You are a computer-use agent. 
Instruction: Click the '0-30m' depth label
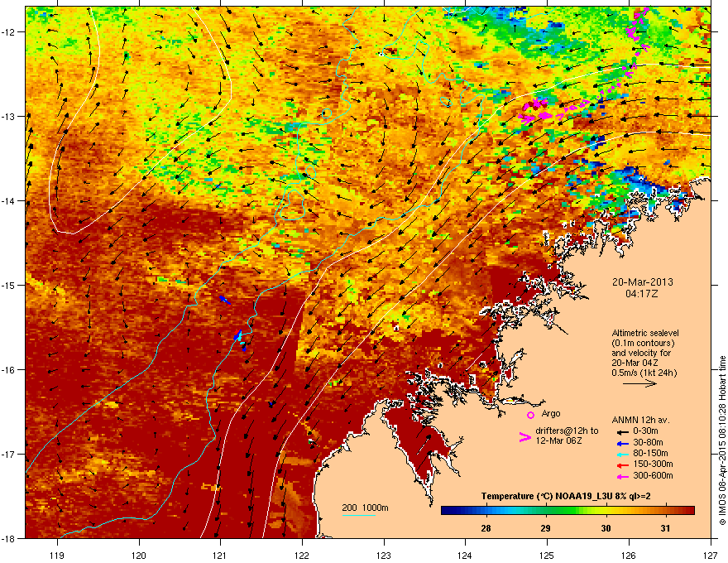click(x=645, y=431)
